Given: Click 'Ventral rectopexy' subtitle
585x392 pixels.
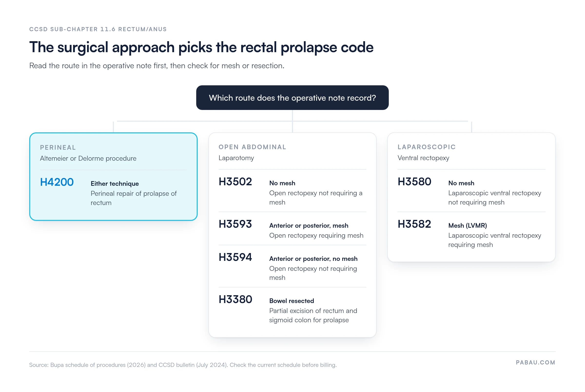Looking at the screenshot, I should coord(423,158).
